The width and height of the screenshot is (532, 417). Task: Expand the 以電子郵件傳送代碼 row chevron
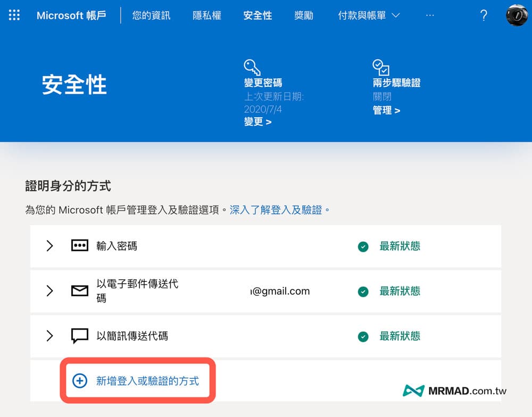pyautogui.click(x=49, y=291)
